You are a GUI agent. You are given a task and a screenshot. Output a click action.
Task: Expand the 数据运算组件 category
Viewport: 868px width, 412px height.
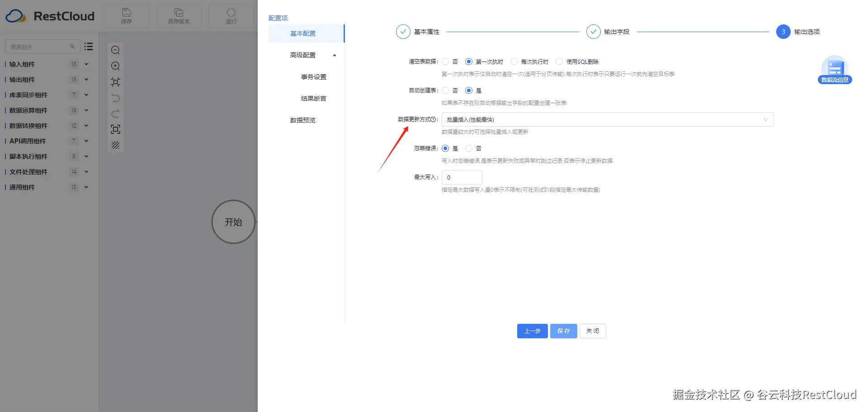pos(86,110)
